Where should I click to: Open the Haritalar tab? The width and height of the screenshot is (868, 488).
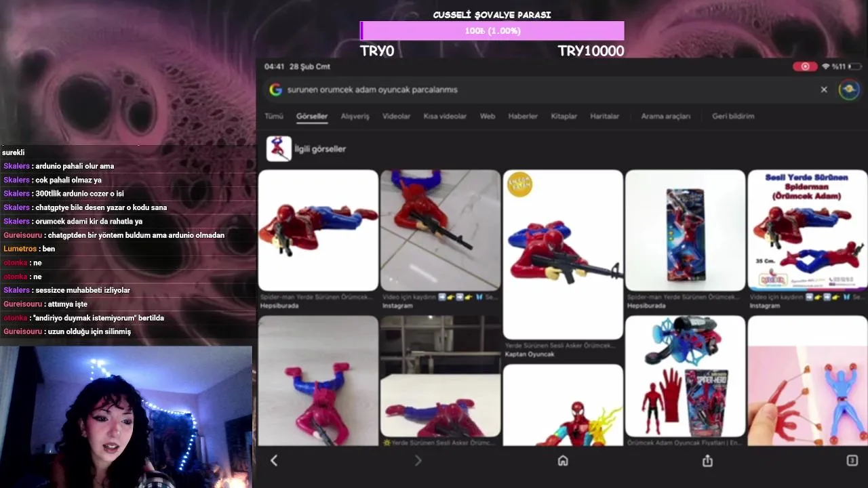coord(604,117)
